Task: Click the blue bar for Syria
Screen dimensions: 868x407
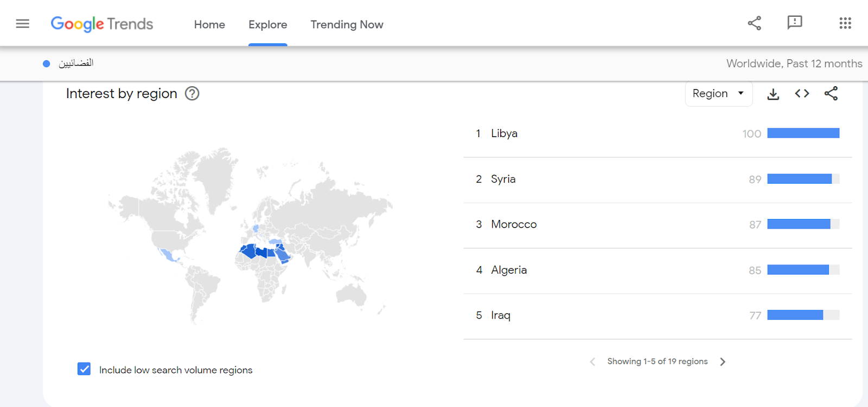Action: (800, 179)
